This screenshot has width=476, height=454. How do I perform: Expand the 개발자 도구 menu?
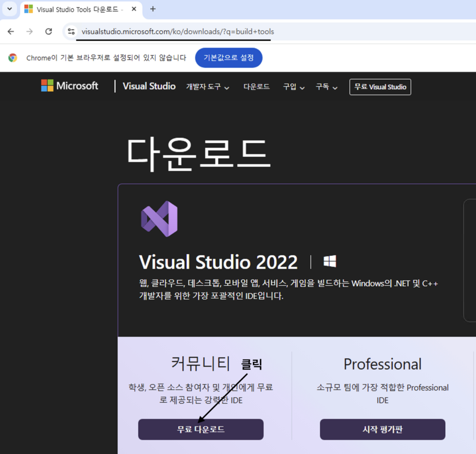coord(208,87)
